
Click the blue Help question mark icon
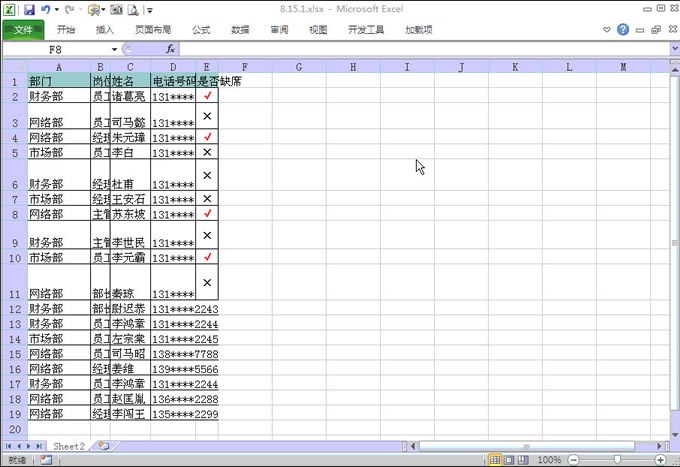623,29
